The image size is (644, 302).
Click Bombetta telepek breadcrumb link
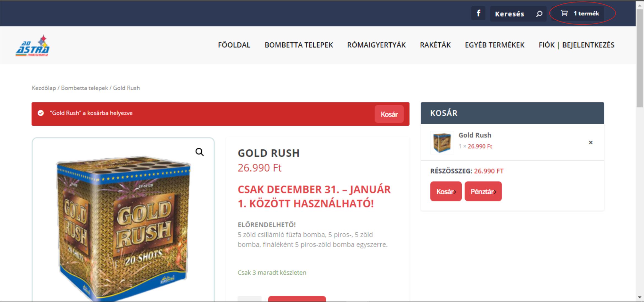tap(85, 88)
